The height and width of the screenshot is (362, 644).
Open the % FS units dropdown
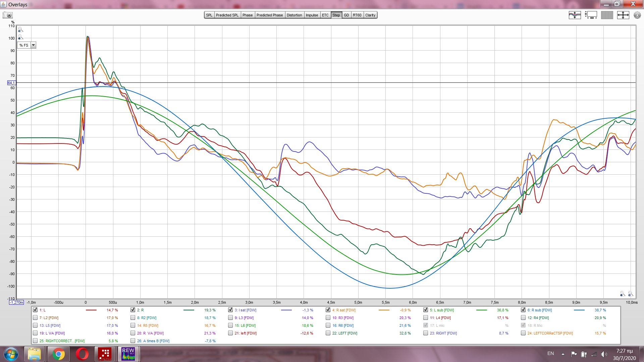pyautogui.click(x=33, y=45)
